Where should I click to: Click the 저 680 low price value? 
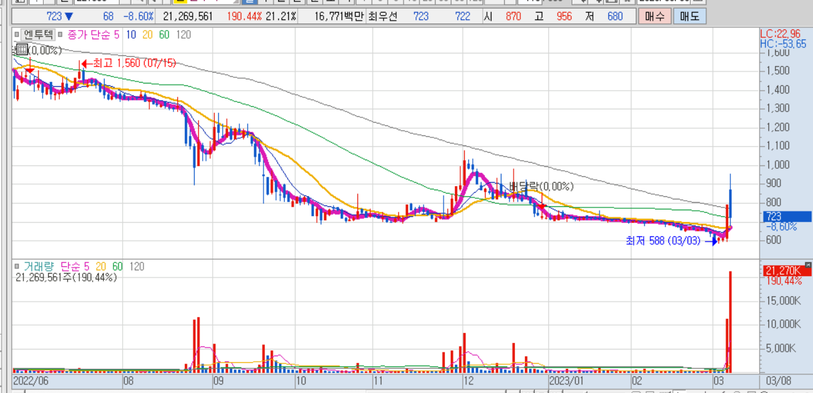click(x=615, y=17)
